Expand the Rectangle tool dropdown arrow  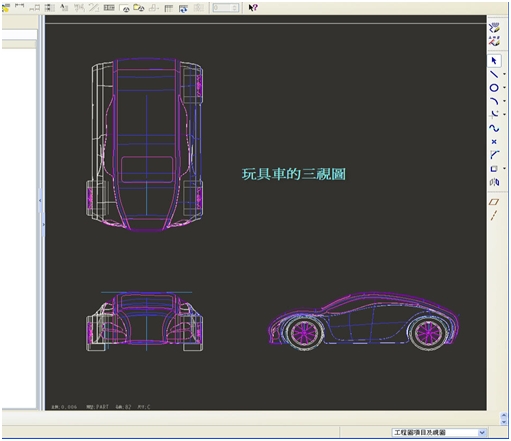(504, 169)
